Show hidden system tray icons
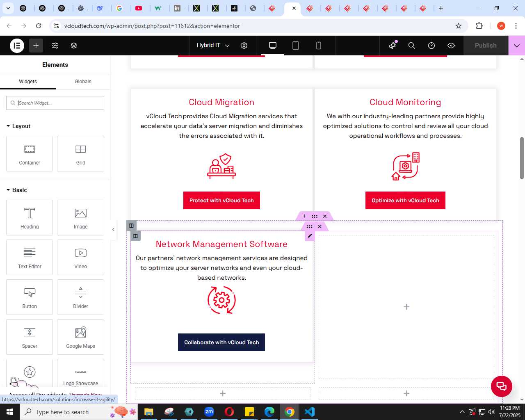525x420 pixels. point(462,412)
